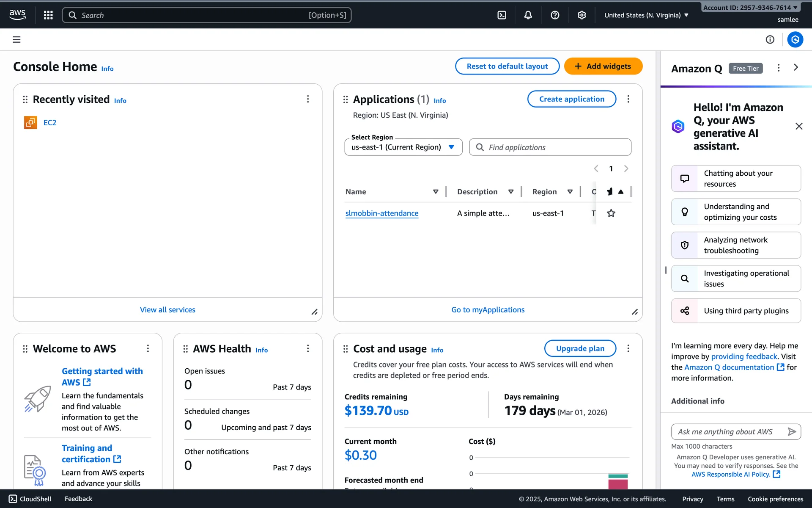Screen dimensions: 812x508
Task: Launch CloudShell from the top bar icon
Action: (x=502, y=15)
